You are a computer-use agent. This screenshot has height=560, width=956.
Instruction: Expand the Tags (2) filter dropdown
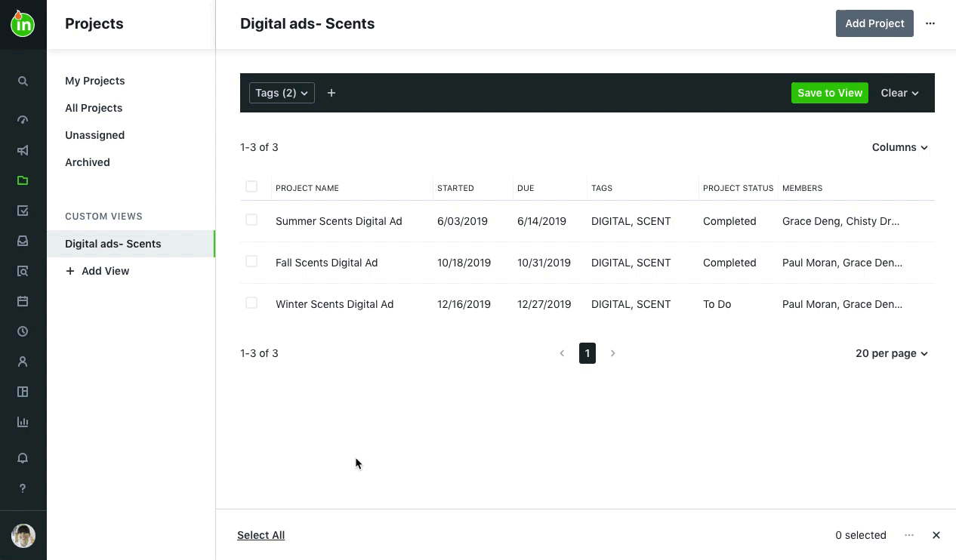[282, 93]
